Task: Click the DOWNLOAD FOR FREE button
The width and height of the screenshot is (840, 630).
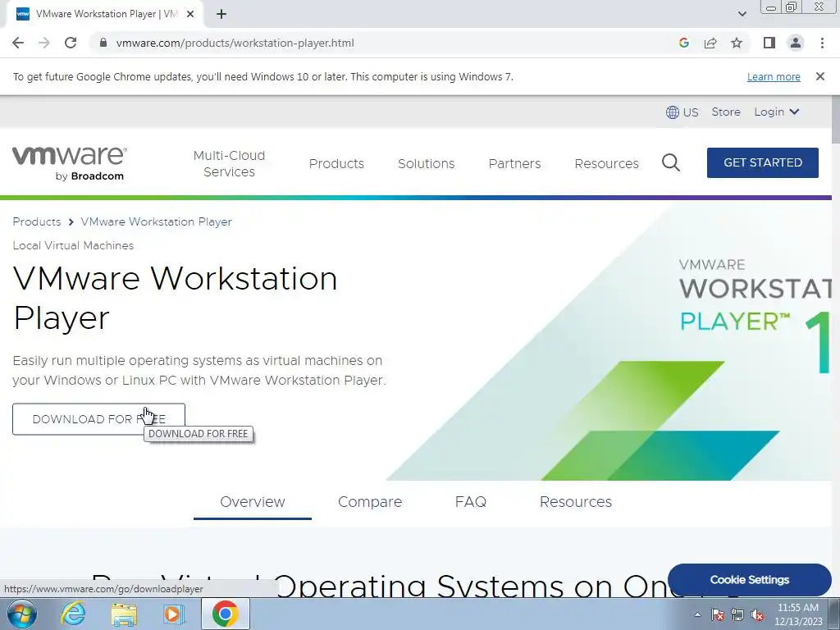Action: 98,419
